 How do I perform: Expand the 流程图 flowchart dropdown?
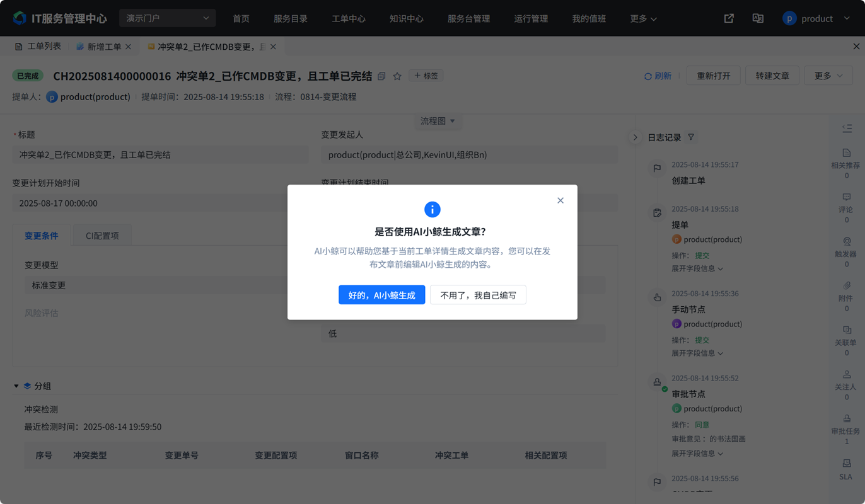tap(438, 121)
